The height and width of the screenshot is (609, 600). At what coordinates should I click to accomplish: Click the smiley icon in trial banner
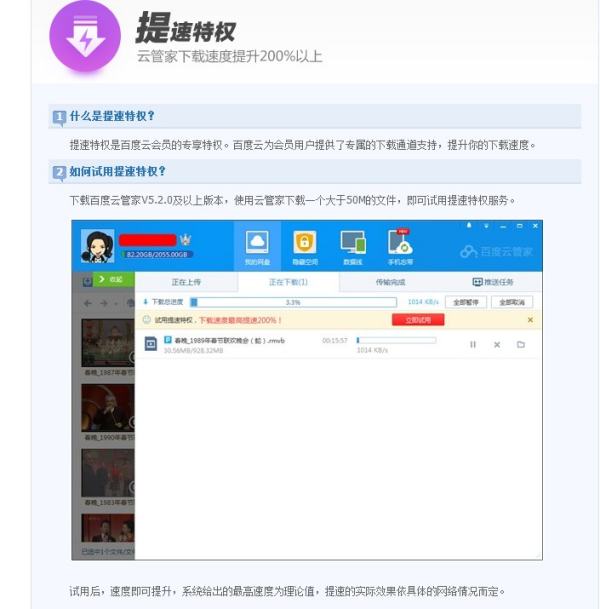pyautogui.click(x=146, y=320)
